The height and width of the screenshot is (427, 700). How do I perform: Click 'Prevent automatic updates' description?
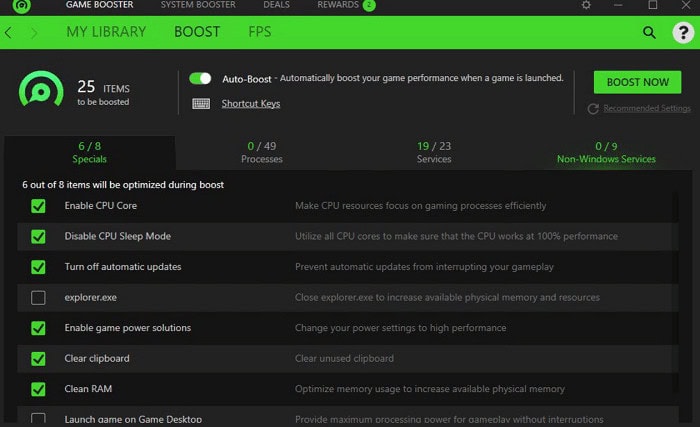424,267
